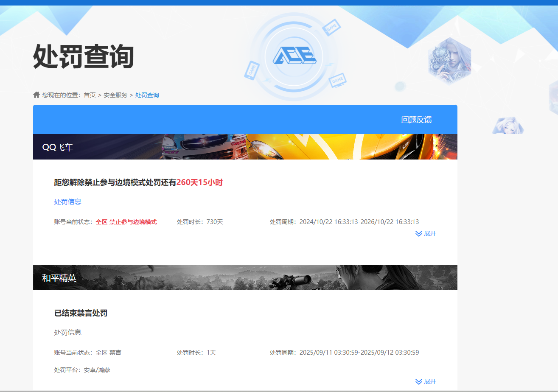Click the 已结束禁言处罚 heading
Screen dimensions: 558x392
pyautogui.click(x=81, y=313)
